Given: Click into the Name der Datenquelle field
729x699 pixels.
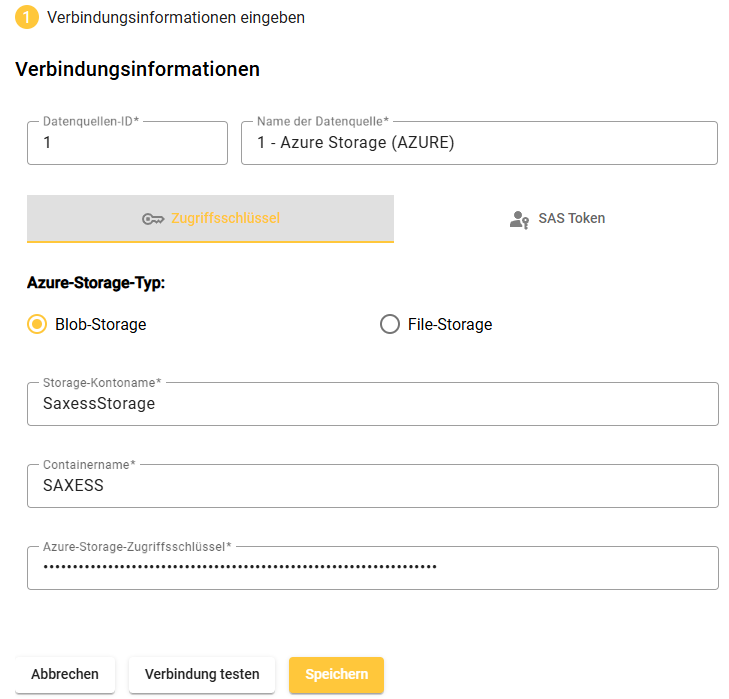Looking at the screenshot, I should coord(479,143).
